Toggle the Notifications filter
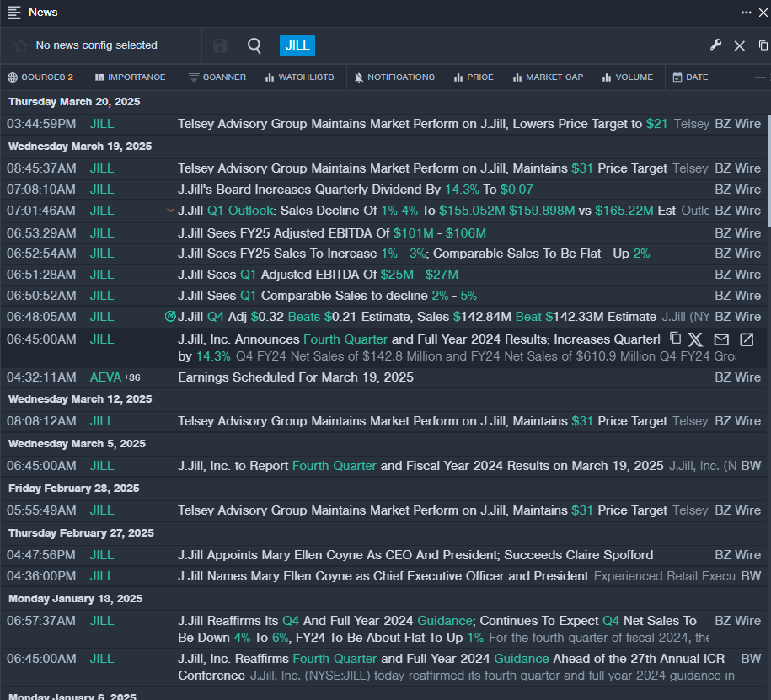The height and width of the screenshot is (700, 771). pos(394,77)
